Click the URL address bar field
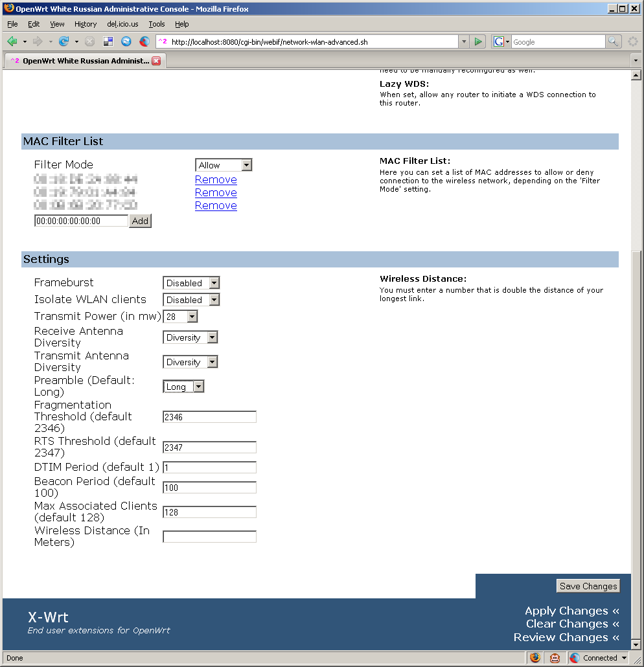644x667 pixels. 306,41
